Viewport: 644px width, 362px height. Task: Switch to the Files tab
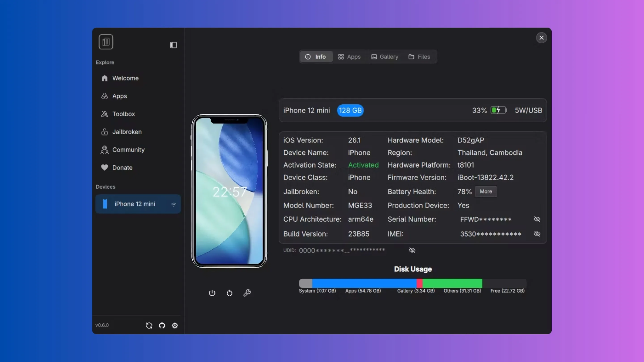419,57
